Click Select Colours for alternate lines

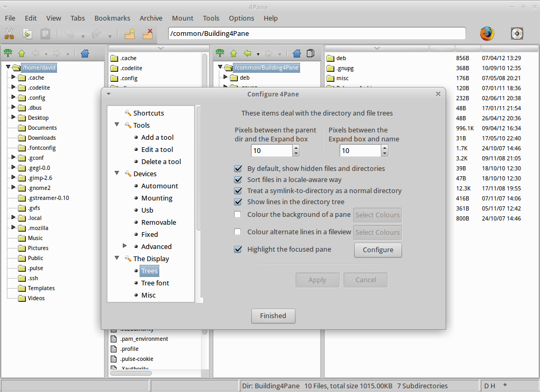tap(378, 233)
